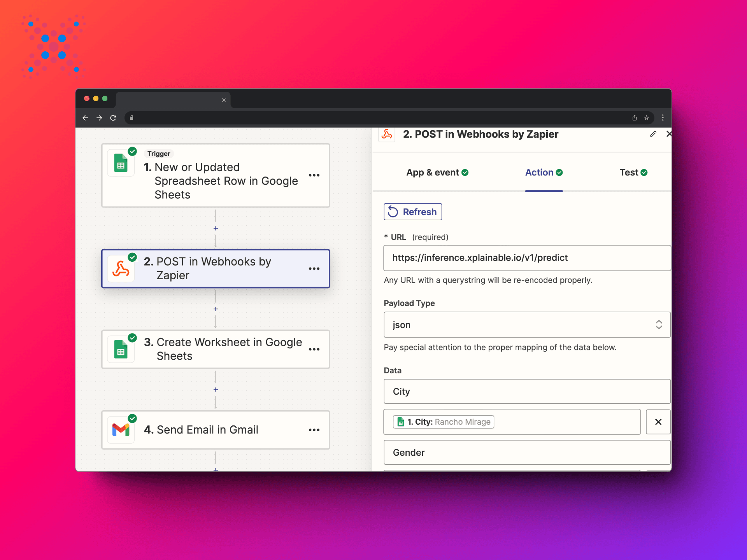
Task: Add a step after Create Worksheet step
Action: pyautogui.click(x=216, y=389)
